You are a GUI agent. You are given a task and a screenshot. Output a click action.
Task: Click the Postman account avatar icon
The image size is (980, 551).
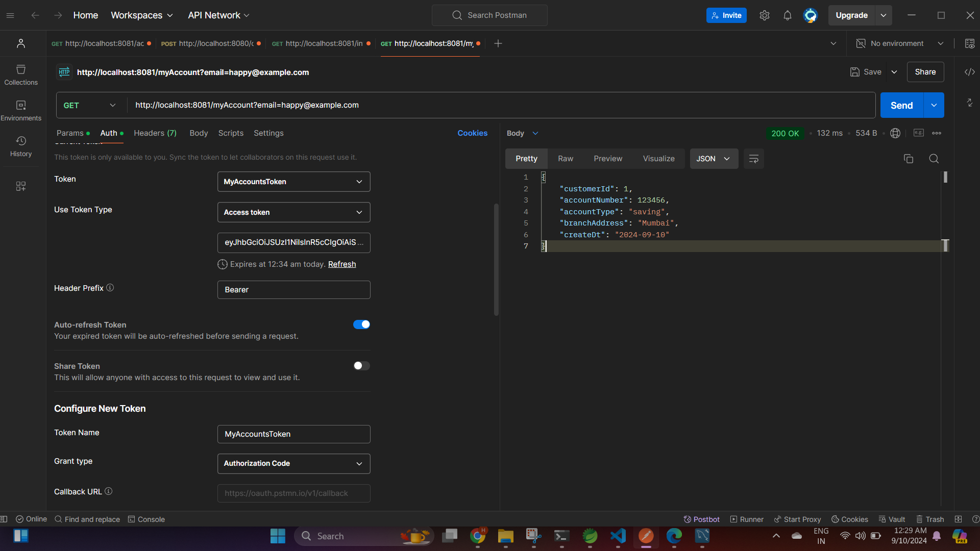tap(810, 15)
